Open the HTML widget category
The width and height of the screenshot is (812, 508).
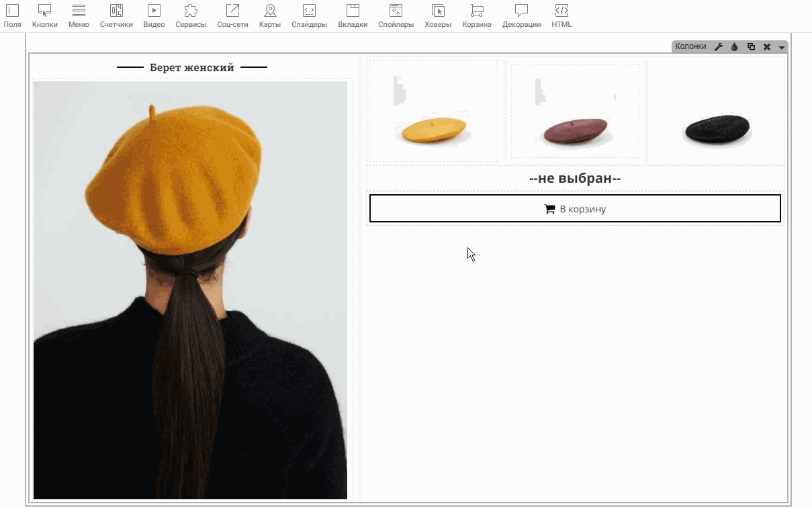(561, 15)
